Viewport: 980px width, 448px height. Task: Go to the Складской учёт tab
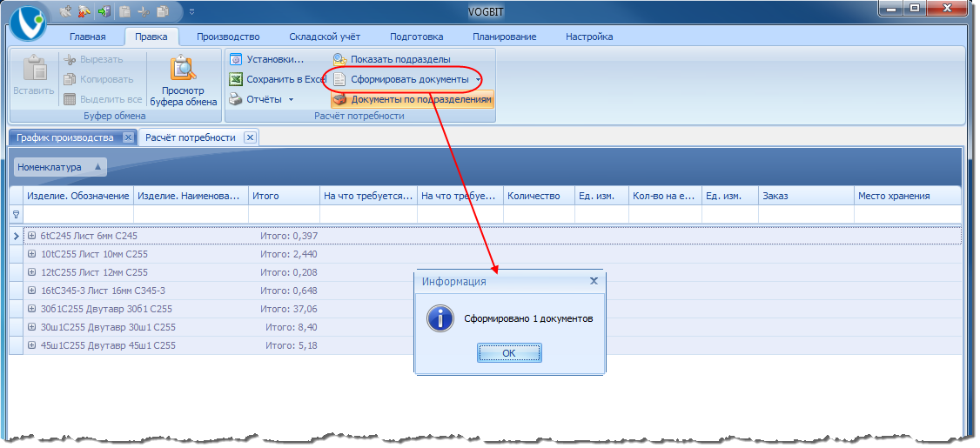325,37
